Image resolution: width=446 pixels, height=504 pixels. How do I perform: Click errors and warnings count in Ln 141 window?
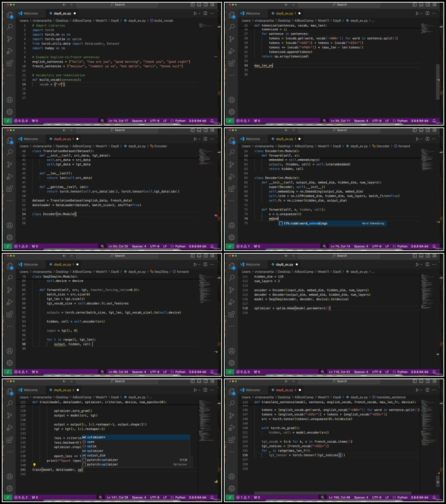click(x=21, y=497)
